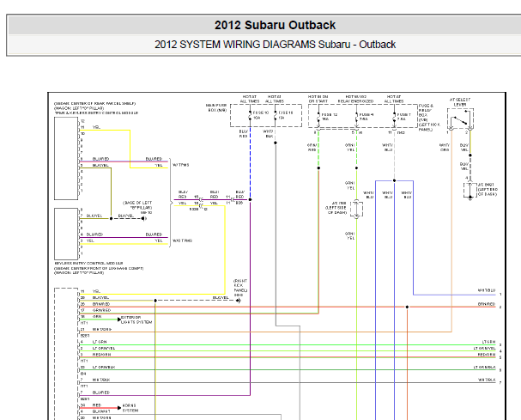521x420 pixels.
Task: Click the "YEL" label at pin 11 of TPMS module
Action: (96, 127)
